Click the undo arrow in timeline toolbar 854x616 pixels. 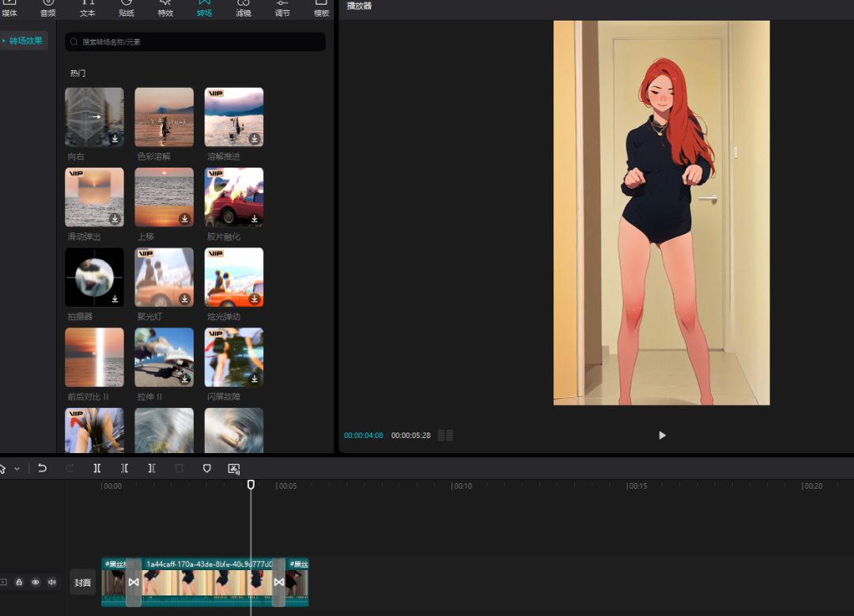click(43, 468)
